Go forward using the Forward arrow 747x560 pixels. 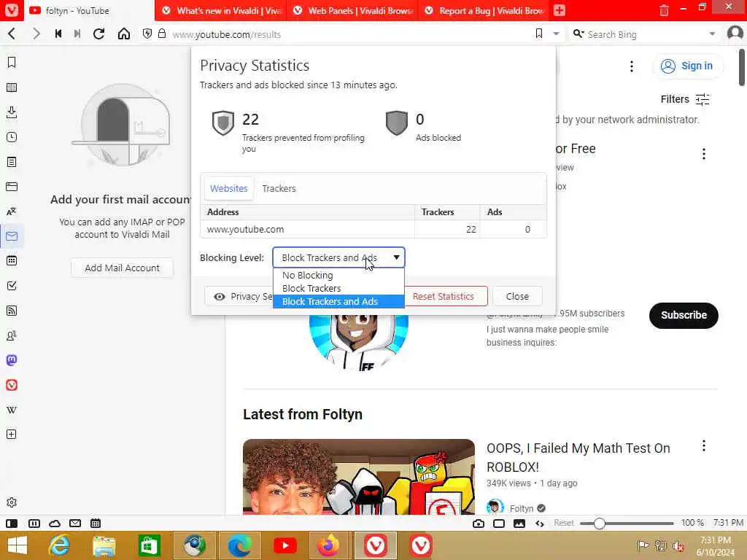[36, 34]
